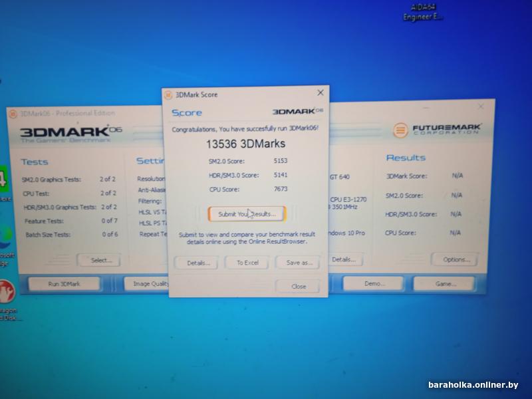Click the Run 3DMark button
Viewport: 532px width, 399px height.
[x=64, y=284]
